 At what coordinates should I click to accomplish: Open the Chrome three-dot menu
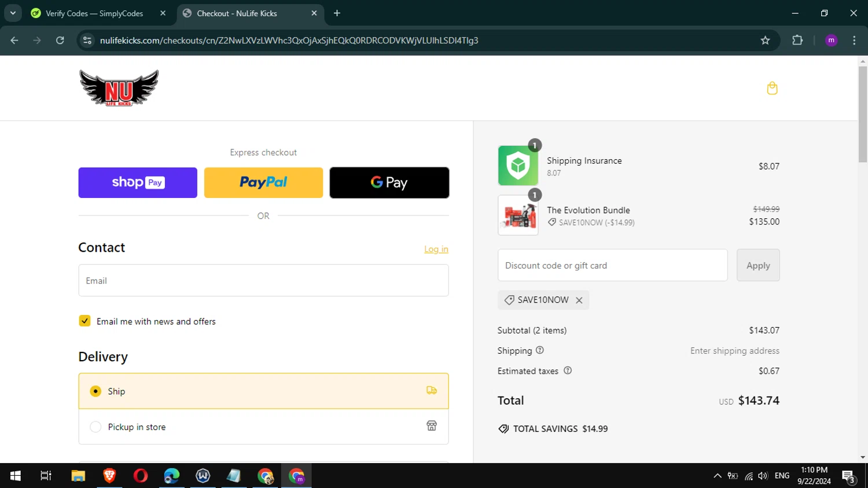(x=854, y=40)
